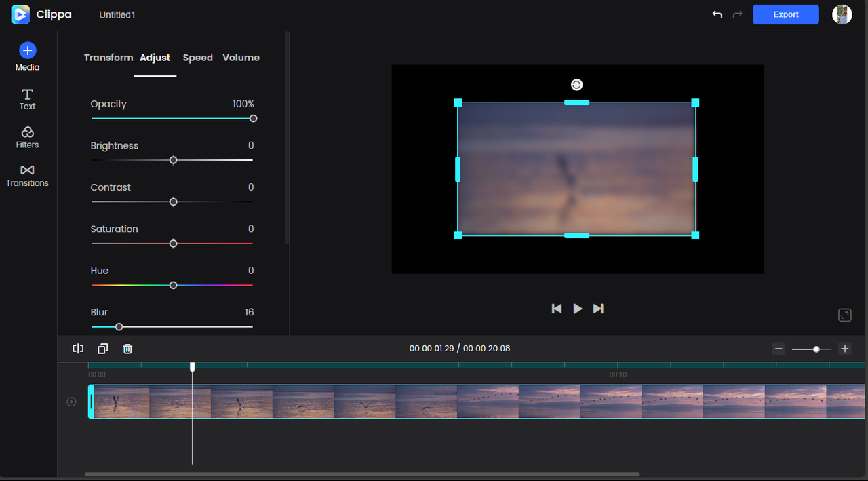The width and height of the screenshot is (868, 481).
Task: Click the Opacity value 100%
Action: [x=243, y=104]
